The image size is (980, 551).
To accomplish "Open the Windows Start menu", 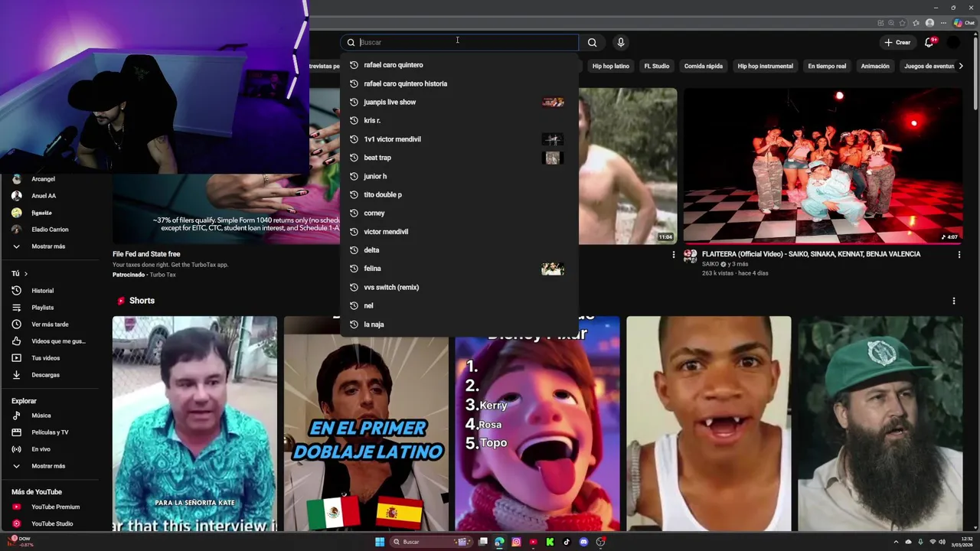I will click(x=380, y=542).
